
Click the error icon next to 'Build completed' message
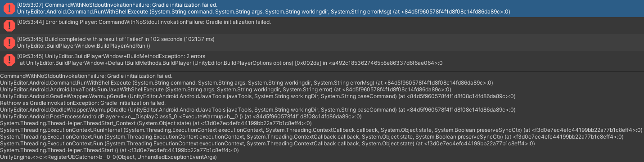tap(9, 43)
